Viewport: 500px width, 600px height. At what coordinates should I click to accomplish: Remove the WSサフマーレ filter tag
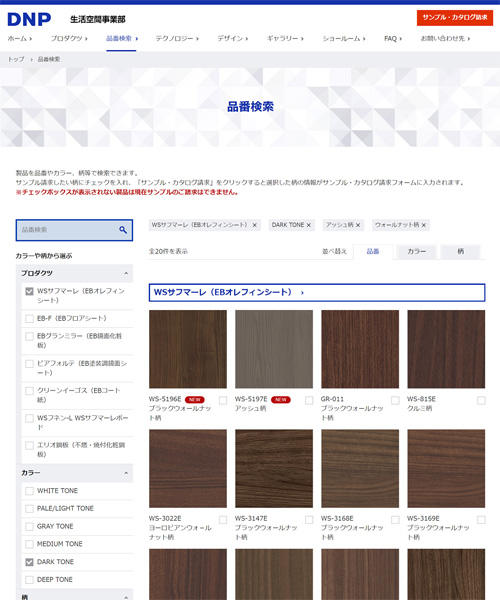[254, 225]
